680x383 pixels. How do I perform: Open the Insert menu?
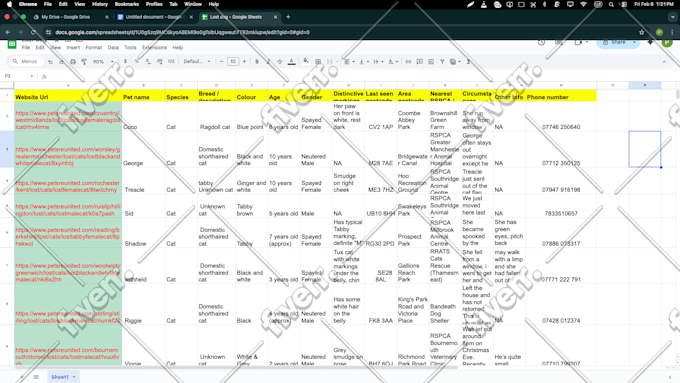[73, 48]
